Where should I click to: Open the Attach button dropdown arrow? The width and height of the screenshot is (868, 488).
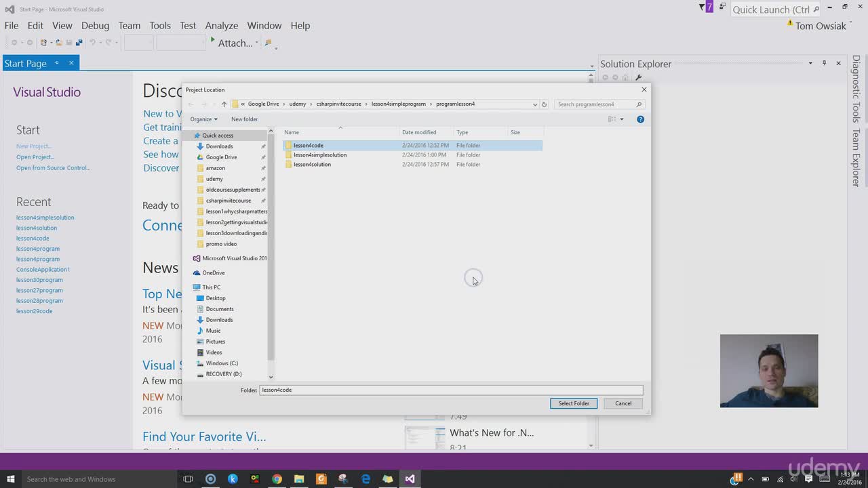point(256,43)
